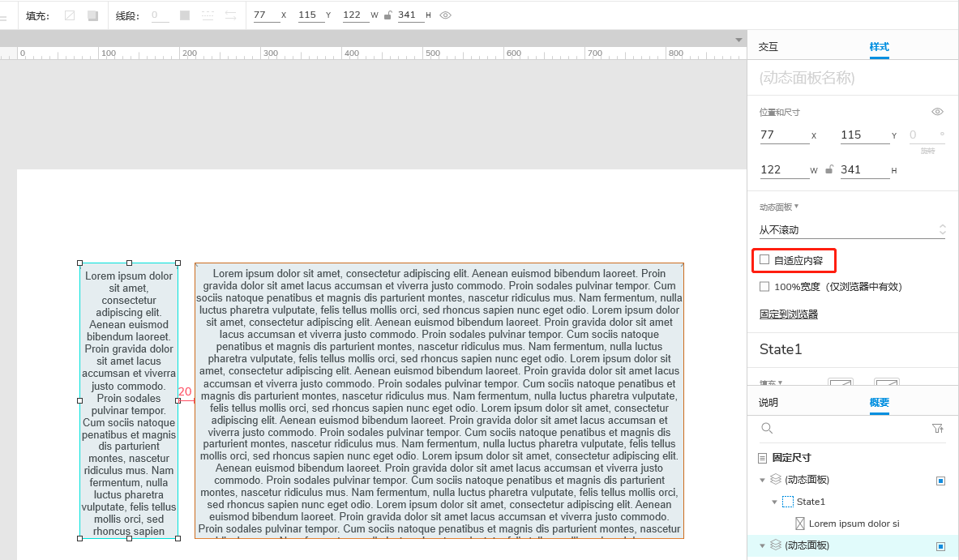Open the arrow style icon in toolbar
The image size is (959, 560).
[230, 15]
